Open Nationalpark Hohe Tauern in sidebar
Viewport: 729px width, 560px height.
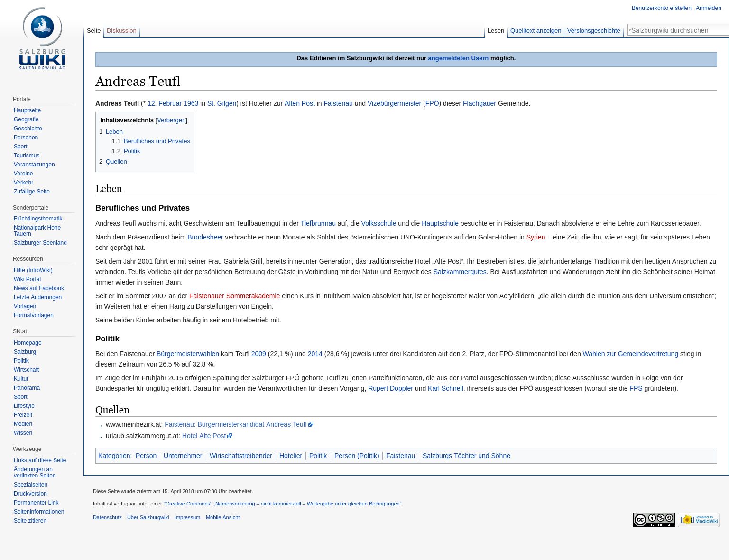pos(37,230)
